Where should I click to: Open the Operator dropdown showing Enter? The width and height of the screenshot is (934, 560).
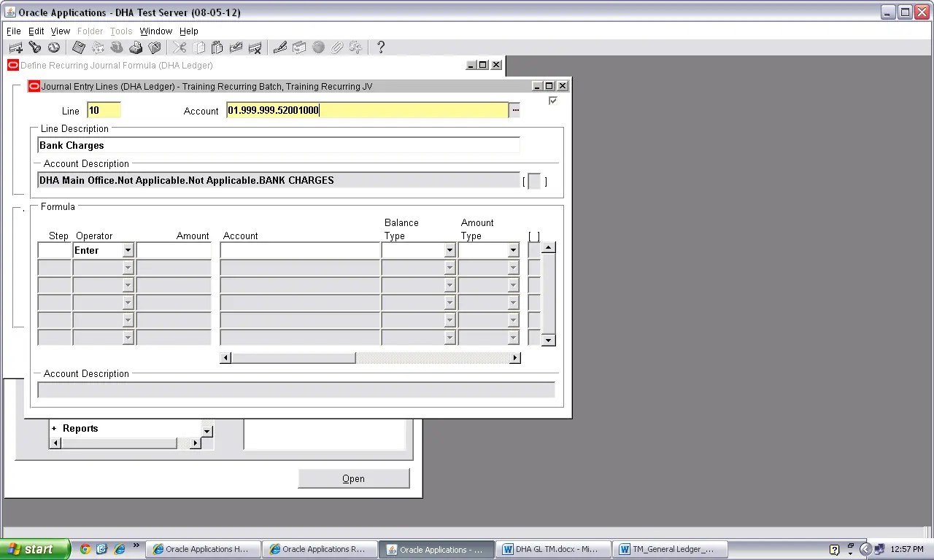tap(127, 250)
